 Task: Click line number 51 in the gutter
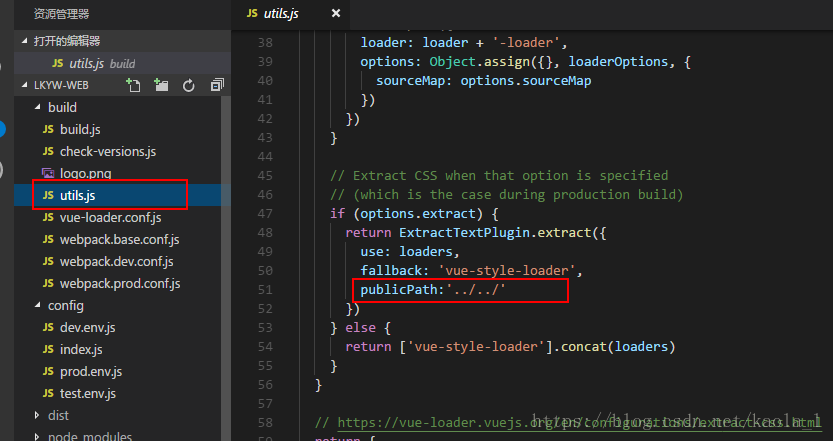tap(265, 290)
